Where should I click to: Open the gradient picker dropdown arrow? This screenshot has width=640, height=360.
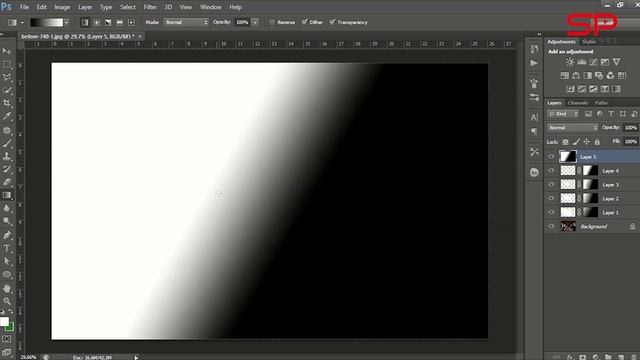(66, 22)
